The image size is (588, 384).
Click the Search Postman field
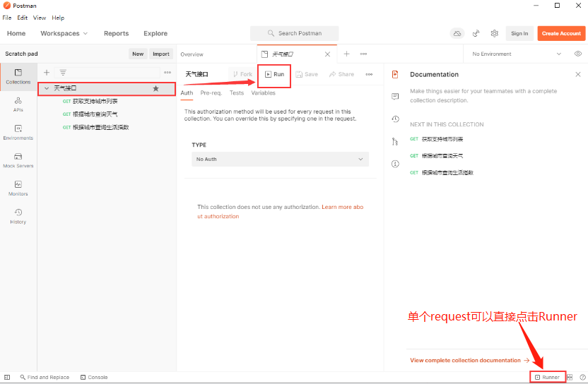click(295, 33)
